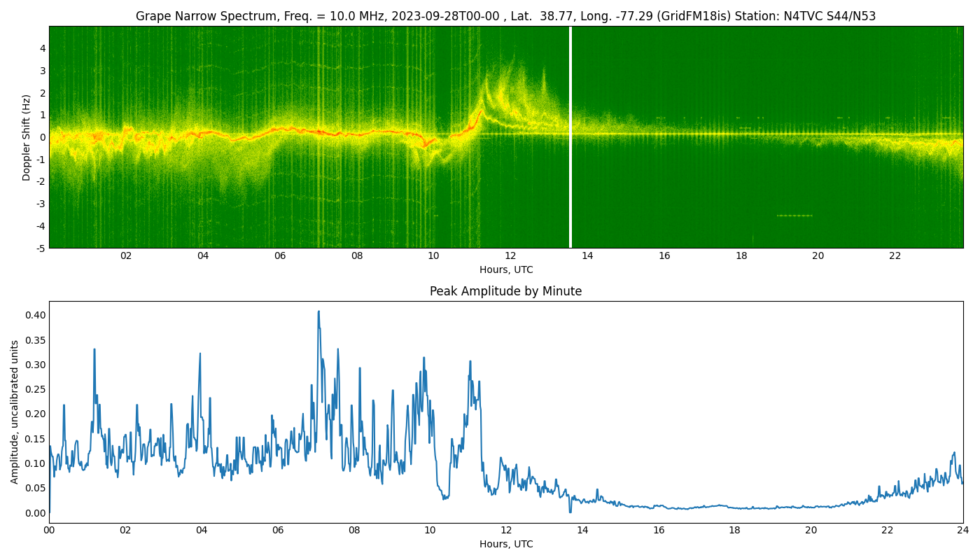Click the Hours, UTC label under the spectrogram

pyautogui.click(x=507, y=269)
